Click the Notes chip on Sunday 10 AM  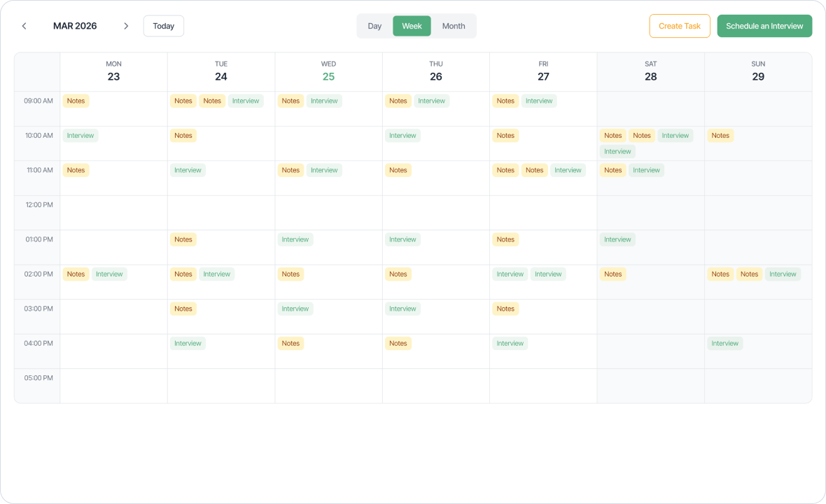click(720, 135)
